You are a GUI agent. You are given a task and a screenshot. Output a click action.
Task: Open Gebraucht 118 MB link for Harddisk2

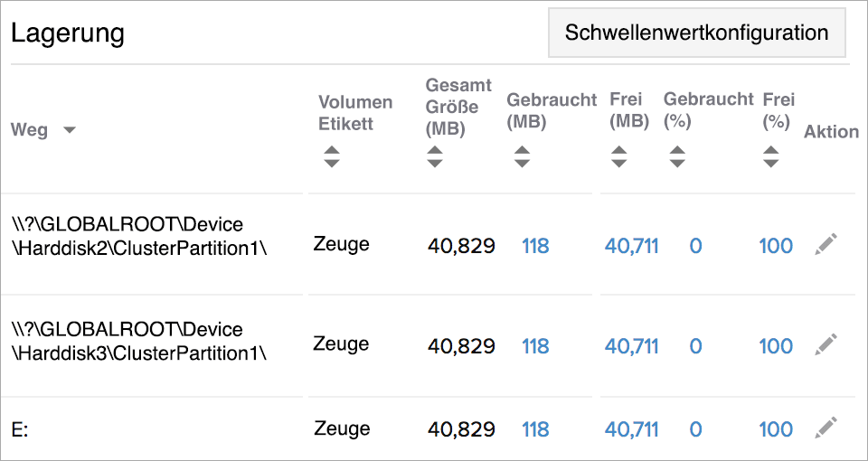535,246
